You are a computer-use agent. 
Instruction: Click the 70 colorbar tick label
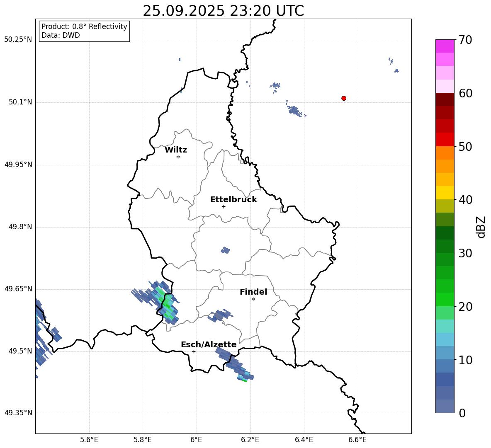(x=465, y=40)
